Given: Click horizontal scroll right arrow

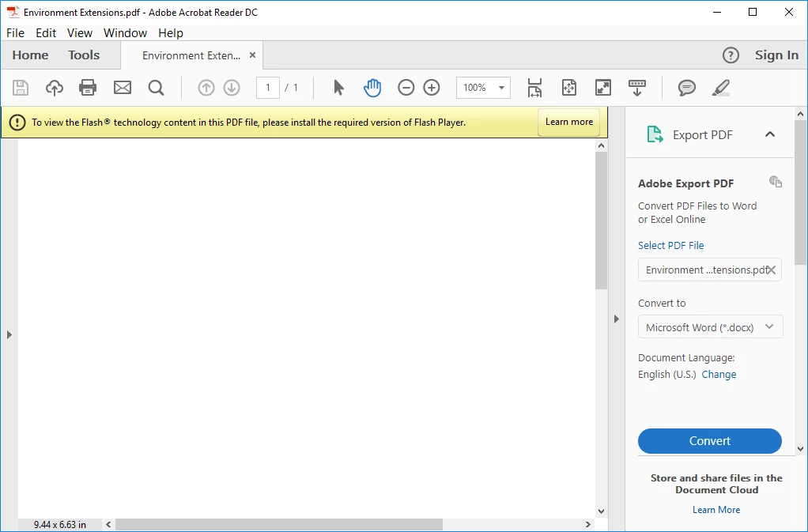Looking at the screenshot, I should 588,524.
